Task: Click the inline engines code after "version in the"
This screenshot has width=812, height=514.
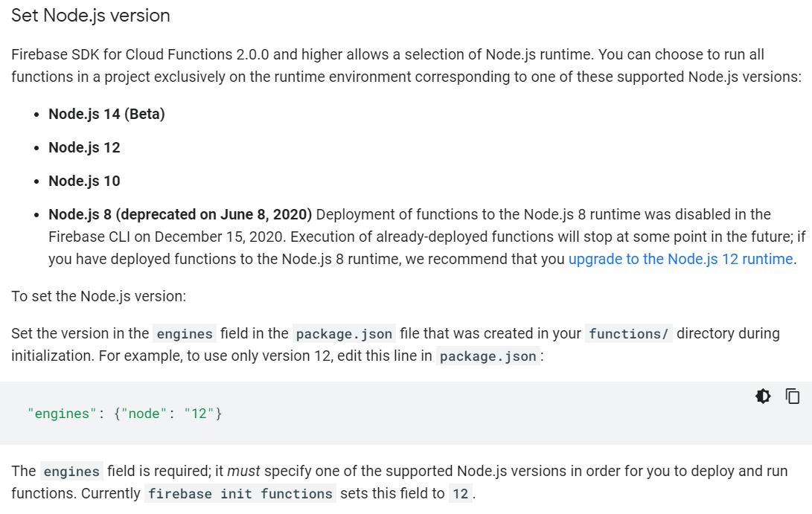Action: pyautogui.click(x=185, y=334)
